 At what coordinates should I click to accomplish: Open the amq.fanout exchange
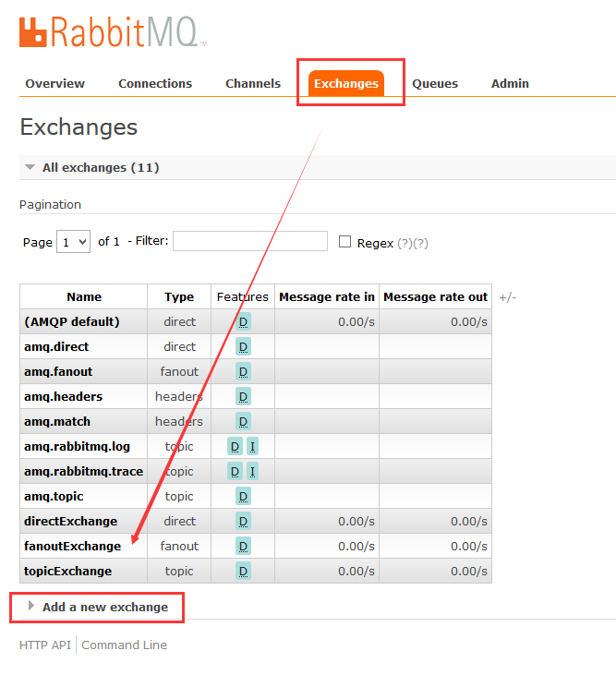pyautogui.click(x=58, y=371)
